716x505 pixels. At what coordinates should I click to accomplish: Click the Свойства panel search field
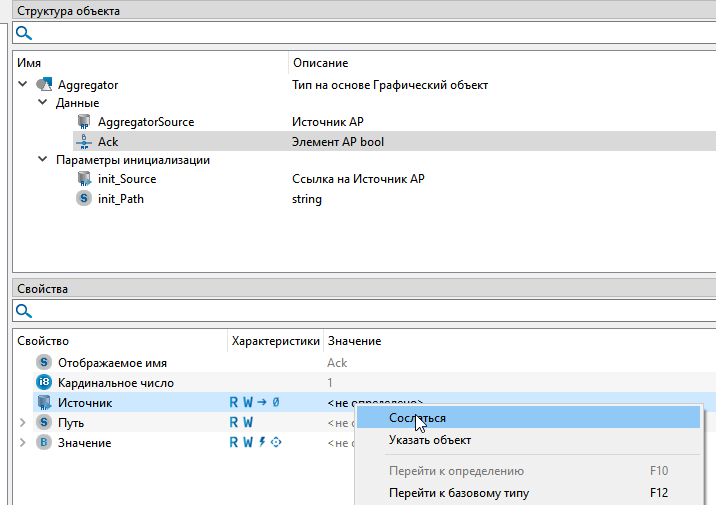tap(370, 311)
